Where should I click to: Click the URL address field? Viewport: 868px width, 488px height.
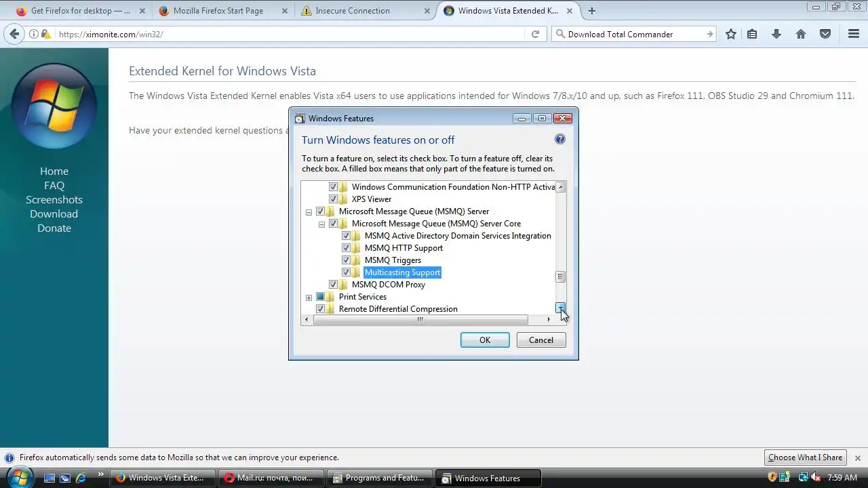pyautogui.click(x=290, y=34)
